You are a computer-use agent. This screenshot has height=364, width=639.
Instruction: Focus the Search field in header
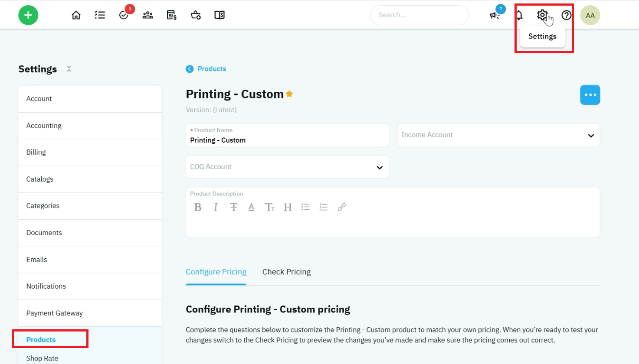click(x=419, y=15)
